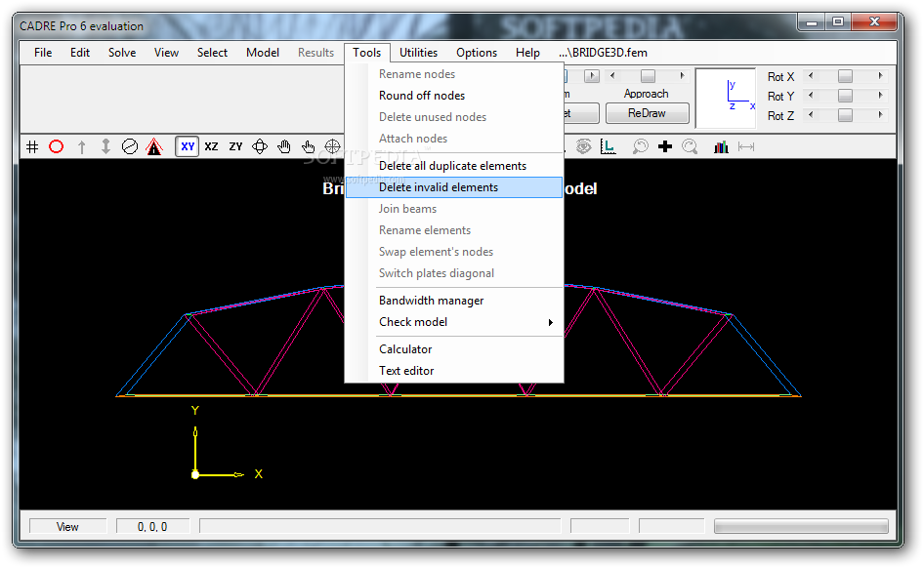Click the circle with diagonal line icon

coord(130,146)
